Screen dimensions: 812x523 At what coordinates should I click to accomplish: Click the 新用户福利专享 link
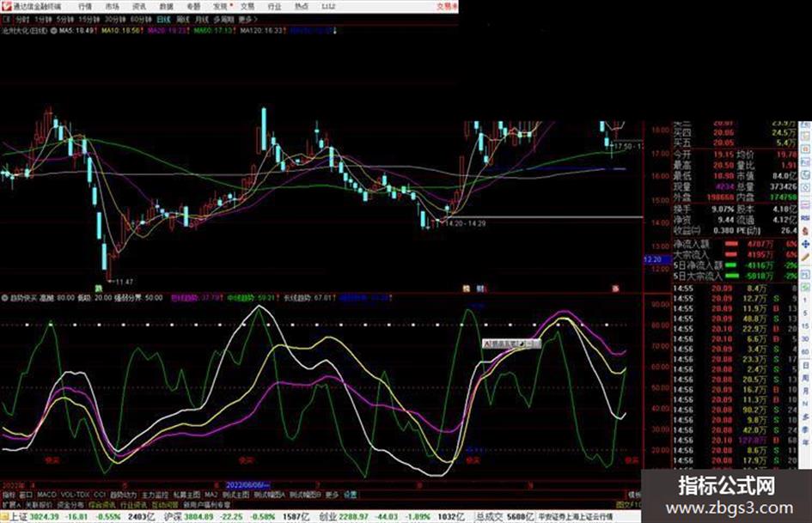click(x=207, y=504)
